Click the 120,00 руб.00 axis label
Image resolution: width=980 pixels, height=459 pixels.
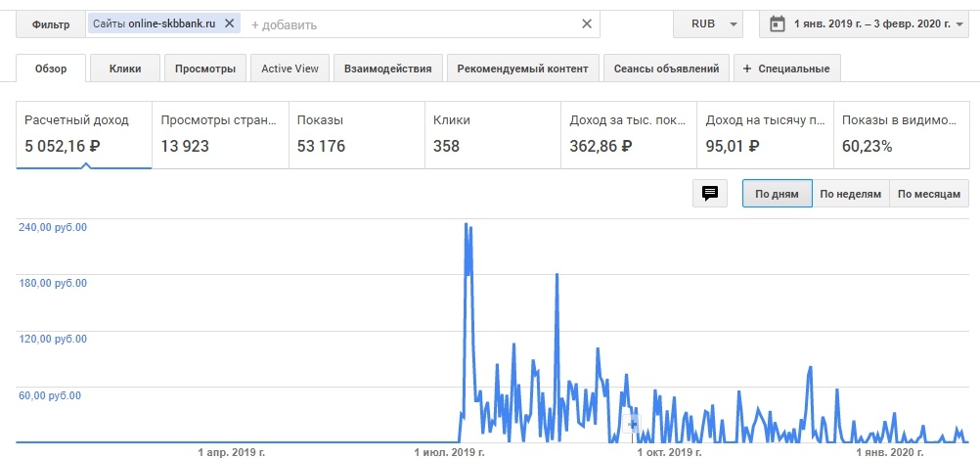point(53,339)
